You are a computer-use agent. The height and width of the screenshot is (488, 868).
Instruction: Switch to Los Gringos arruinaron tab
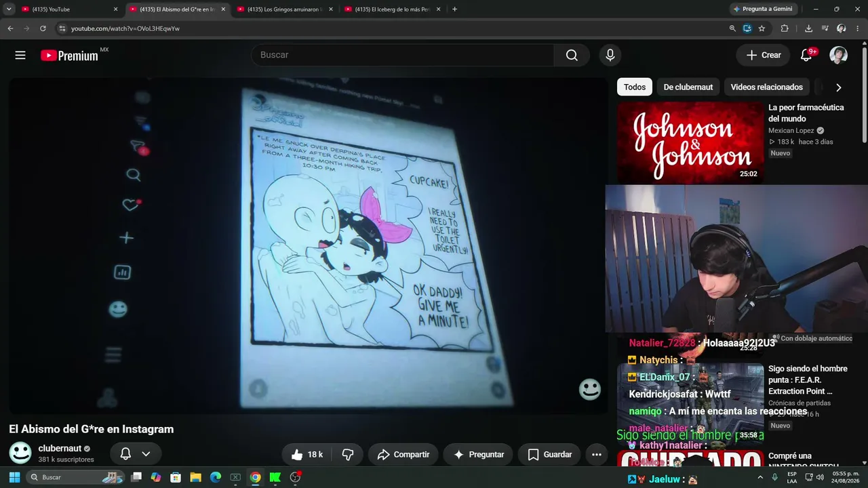pos(285,9)
